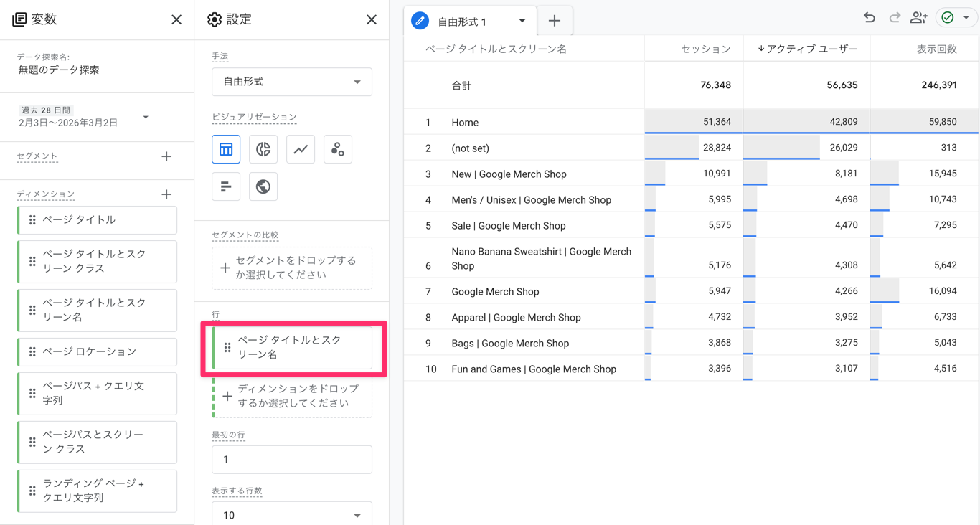
Task: Close the 設定 panel
Action: 372,19
